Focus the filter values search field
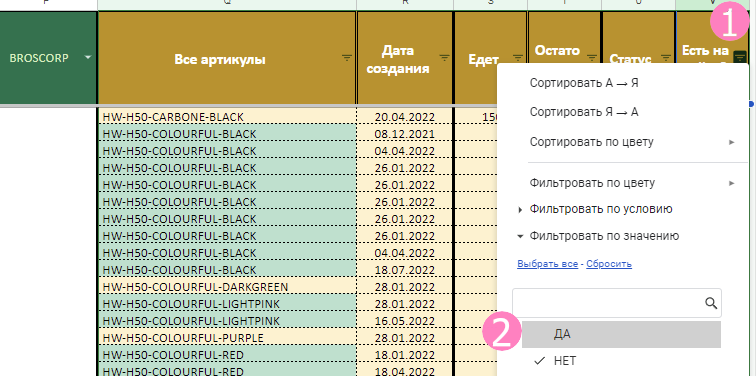The width and height of the screenshot is (756, 376). click(x=617, y=303)
